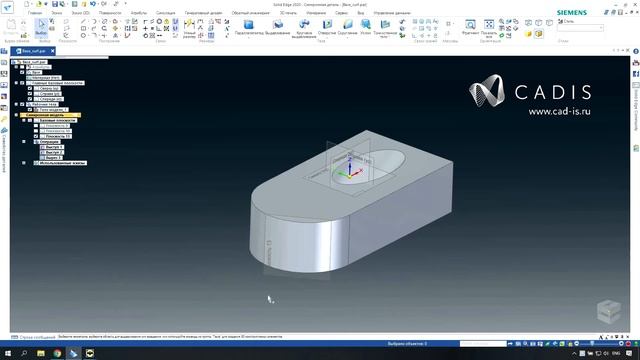Click the Фрагмент zoom area tool

pos(470,27)
